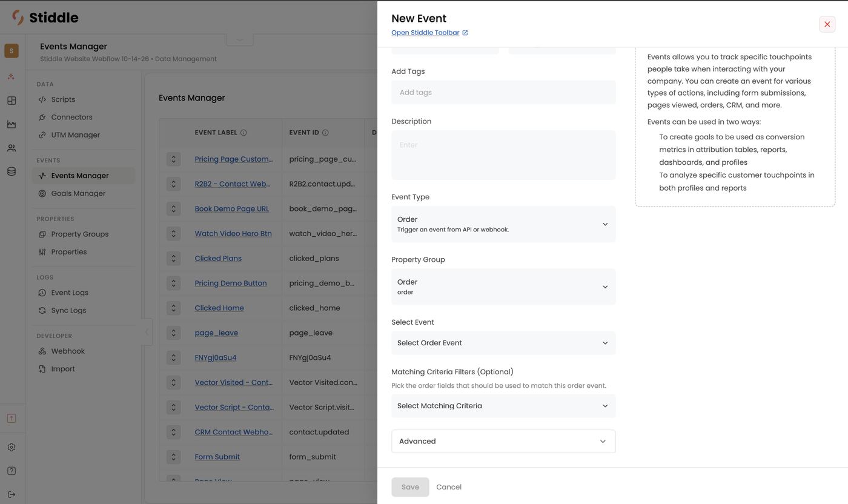The width and height of the screenshot is (848, 504).
Task: Open the Event Type dropdown showing Order
Action: (x=503, y=224)
